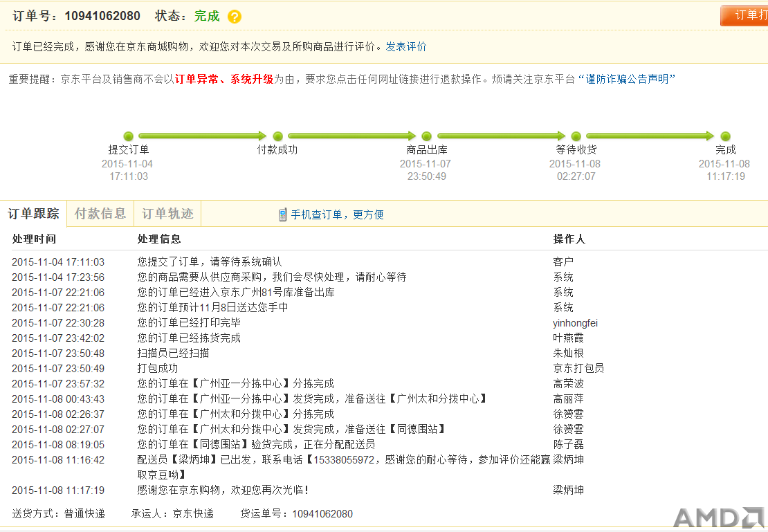768x532 pixels.
Task: Click the 准备送往同德围站 row
Action: tap(292, 429)
